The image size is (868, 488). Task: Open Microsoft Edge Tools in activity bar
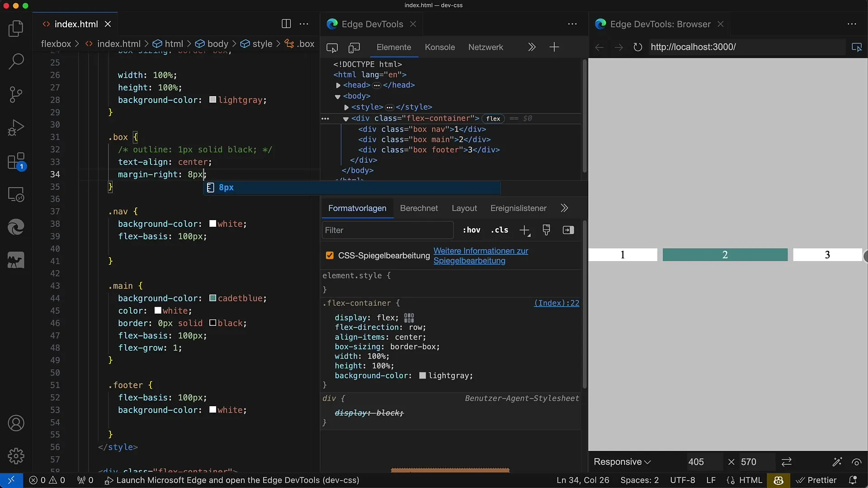point(16,227)
